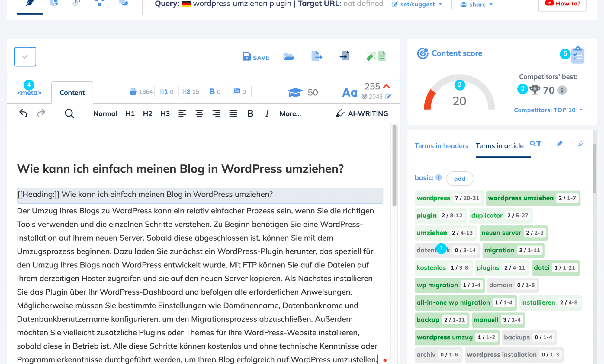The height and width of the screenshot is (364, 604).
Task: Check the H2 count indicator
Action: pos(191,91)
